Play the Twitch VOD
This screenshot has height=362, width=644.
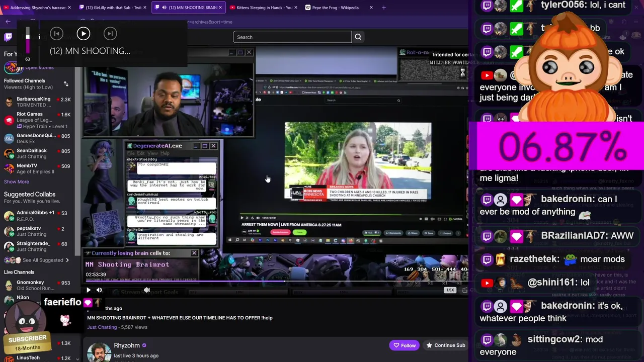[89, 290]
